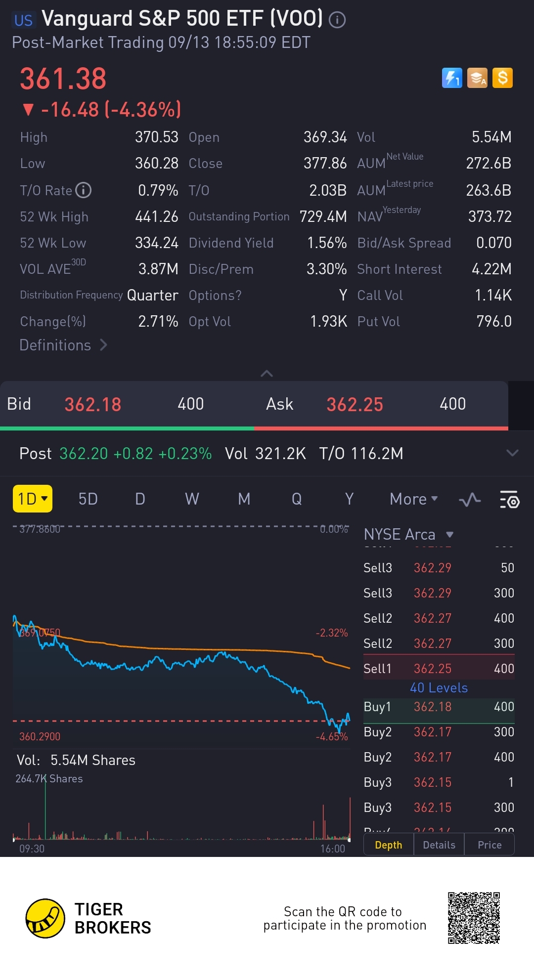Tap the 52 Wk High 441.26 value

157,216
